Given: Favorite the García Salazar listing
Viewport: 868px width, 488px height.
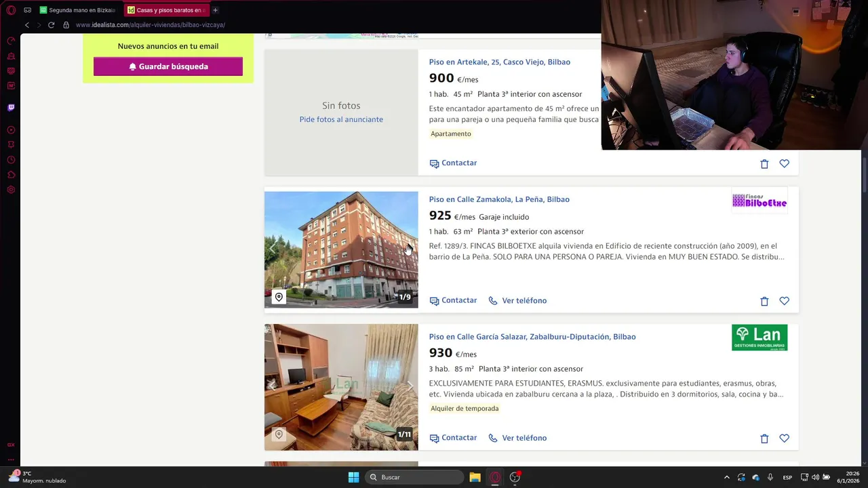Looking at the screenshot, I should (x=784, y=439).
